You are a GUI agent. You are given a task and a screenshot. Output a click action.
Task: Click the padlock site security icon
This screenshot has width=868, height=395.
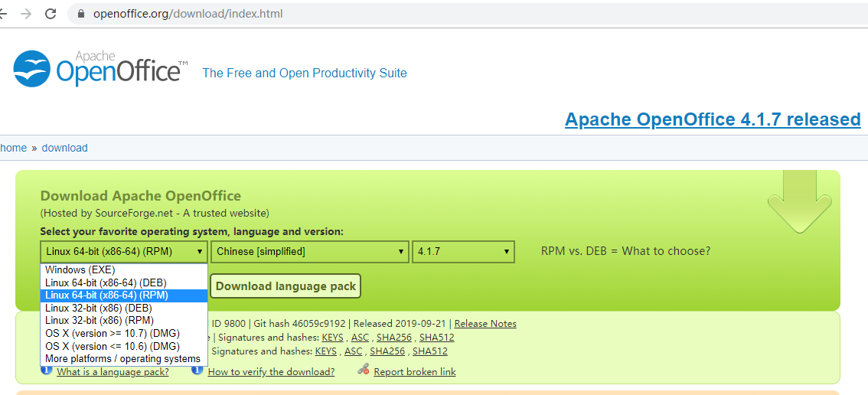click(81, 14)
